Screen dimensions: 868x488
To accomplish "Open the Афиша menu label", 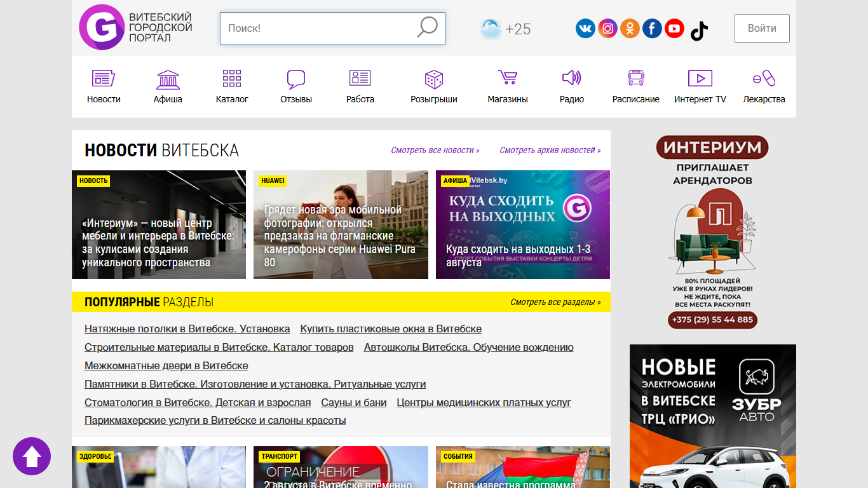I will pyautogui.click(x=168, y=99).
